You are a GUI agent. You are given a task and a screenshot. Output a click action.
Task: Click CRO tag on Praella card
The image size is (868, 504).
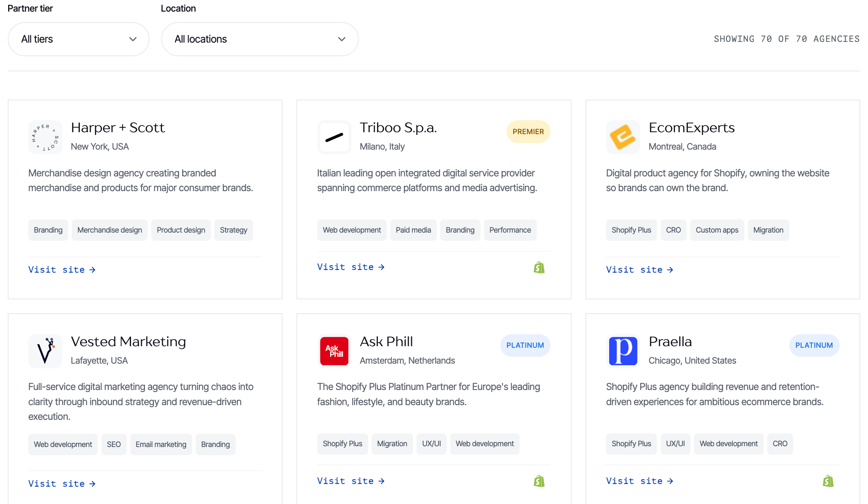[780, 444]
